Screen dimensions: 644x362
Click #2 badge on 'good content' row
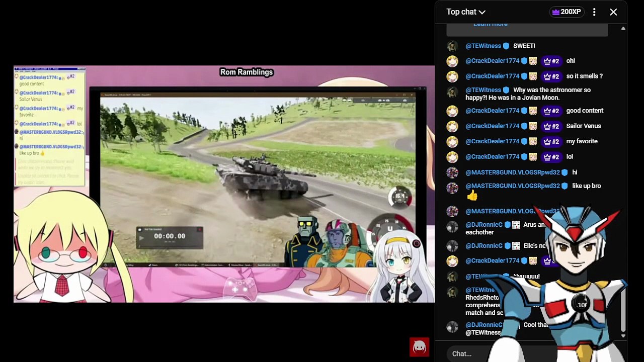(552, 111)
